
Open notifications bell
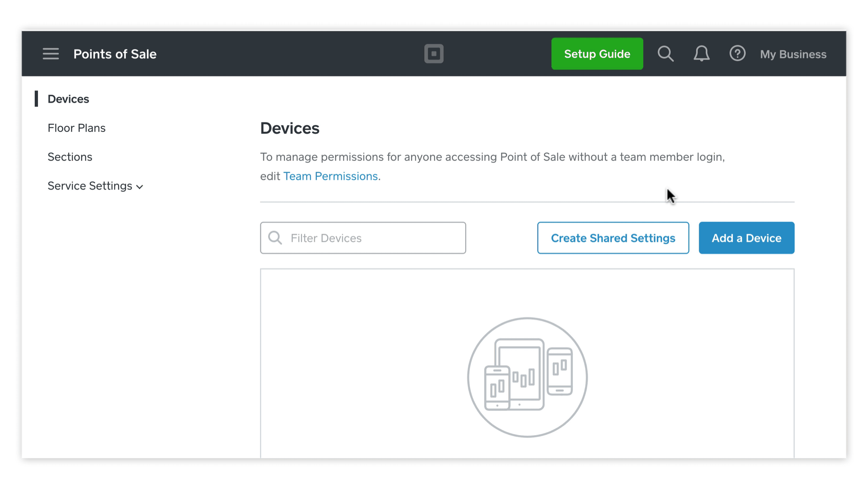[701, 54]
